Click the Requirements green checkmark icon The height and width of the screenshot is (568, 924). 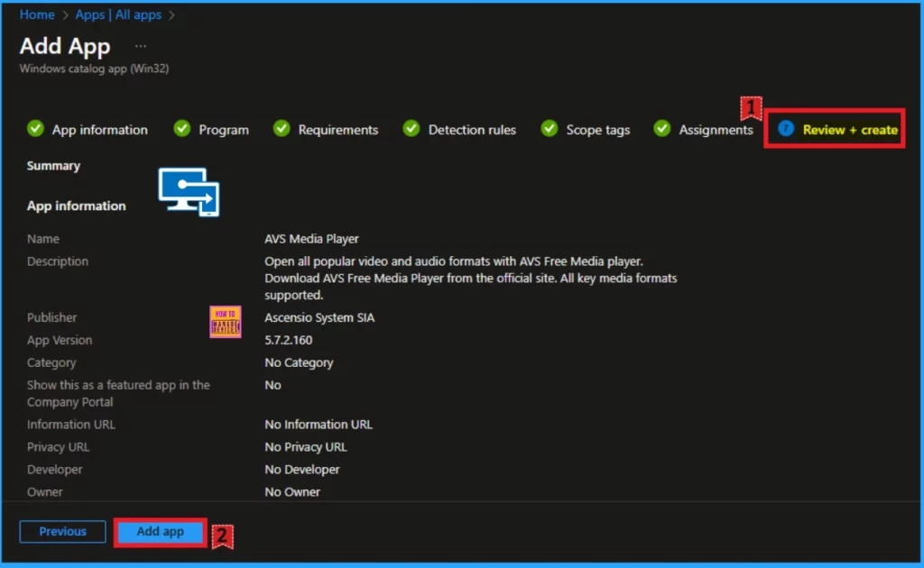[282, 128]
